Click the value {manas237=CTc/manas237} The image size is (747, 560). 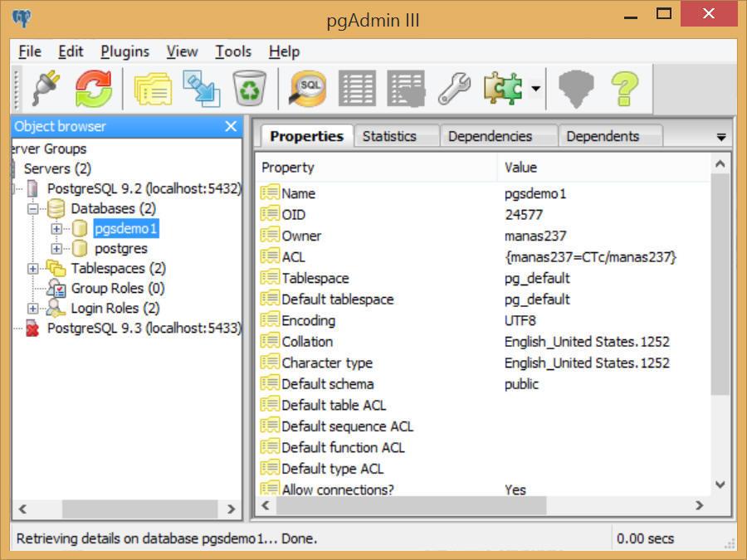coord(590,257)
